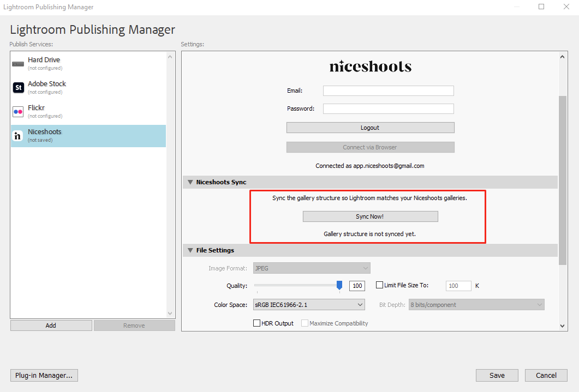Click publish services list scroll down arrow
Screen dimensions: 579x392
pos(170,313)
